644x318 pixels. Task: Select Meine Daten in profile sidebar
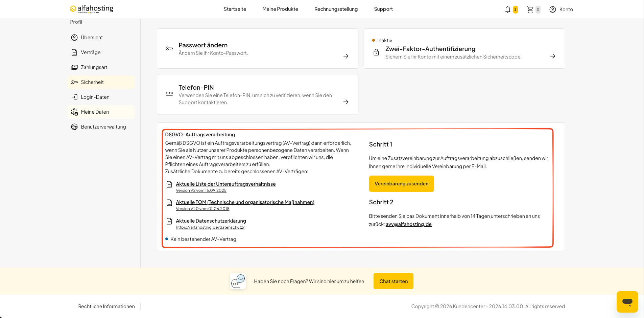click(101, 112)
